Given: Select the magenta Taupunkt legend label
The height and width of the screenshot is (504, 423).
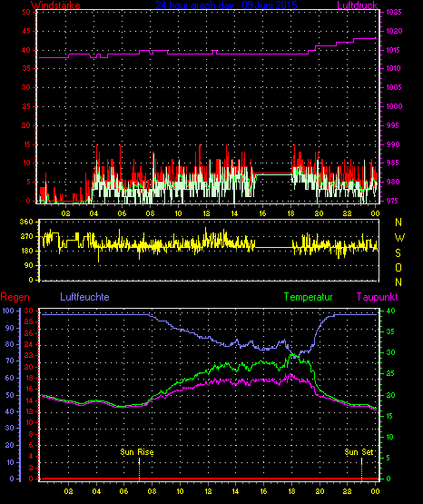Looking at the screenshot, I should [377, 297].
